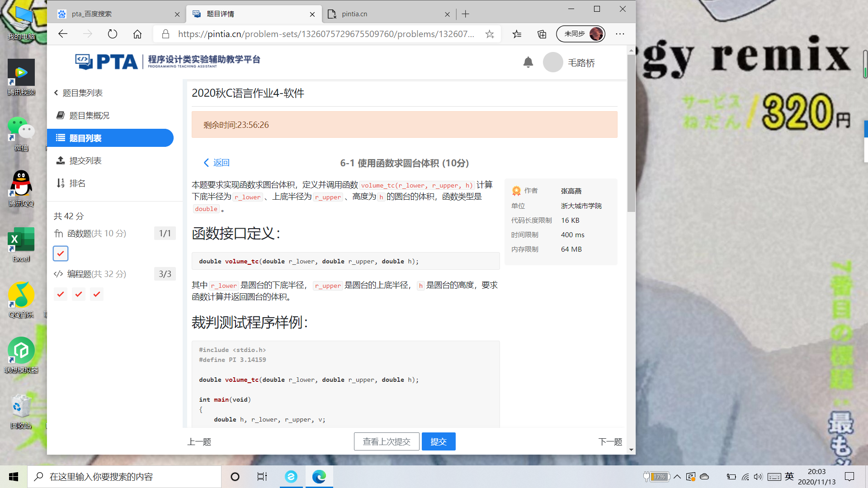Click the browser refresh icon
This screenshot has height=488, width=868.
coord(113,34)
